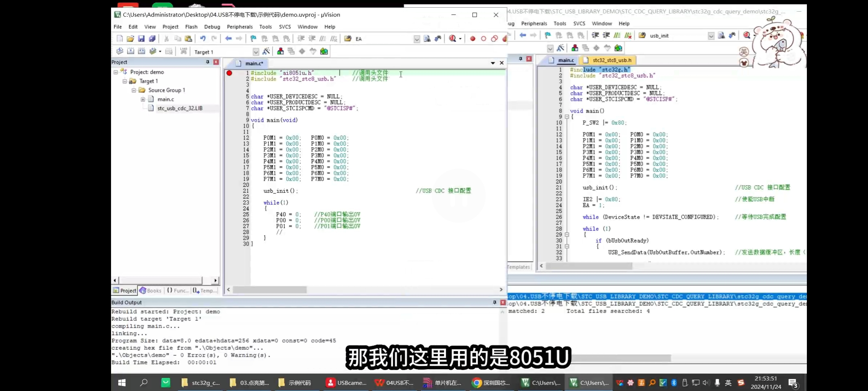
Task: Insert a bookmark with the flag icon
Action: (x=253, y=38)
